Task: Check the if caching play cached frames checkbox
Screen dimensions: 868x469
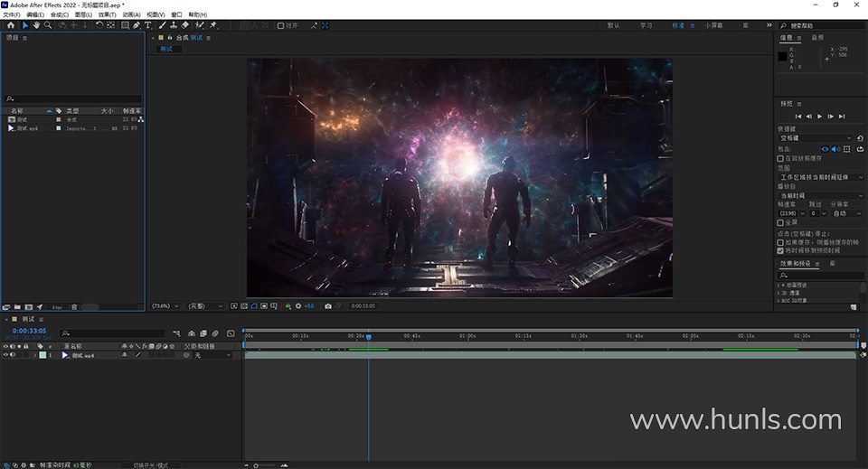Action: tap(780, 242)
